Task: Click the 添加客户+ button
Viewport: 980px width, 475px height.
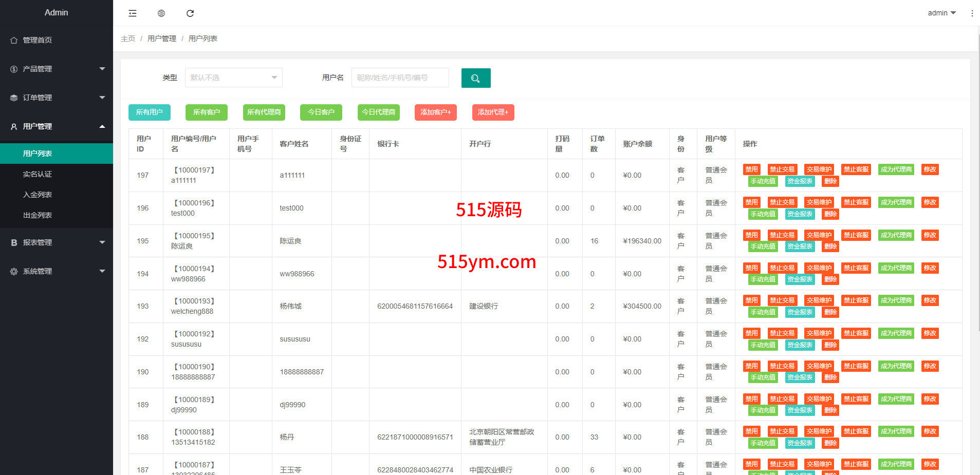Action: [x=435, y=112]
